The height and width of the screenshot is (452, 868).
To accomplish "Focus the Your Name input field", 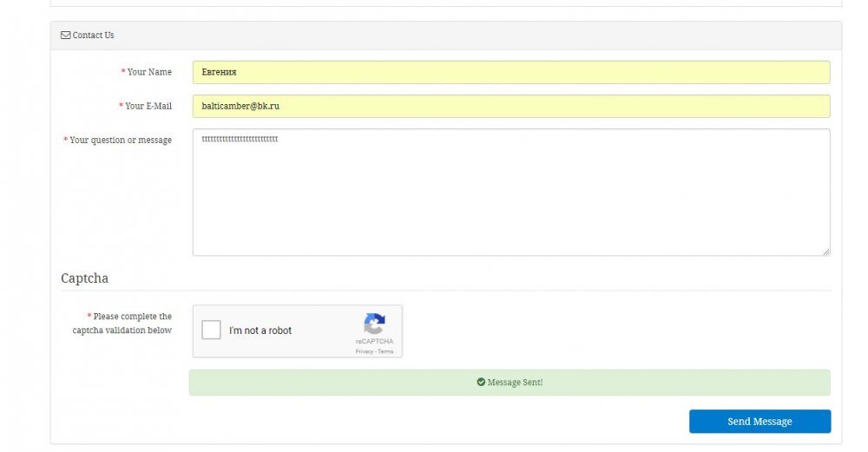I will [511, 73].
